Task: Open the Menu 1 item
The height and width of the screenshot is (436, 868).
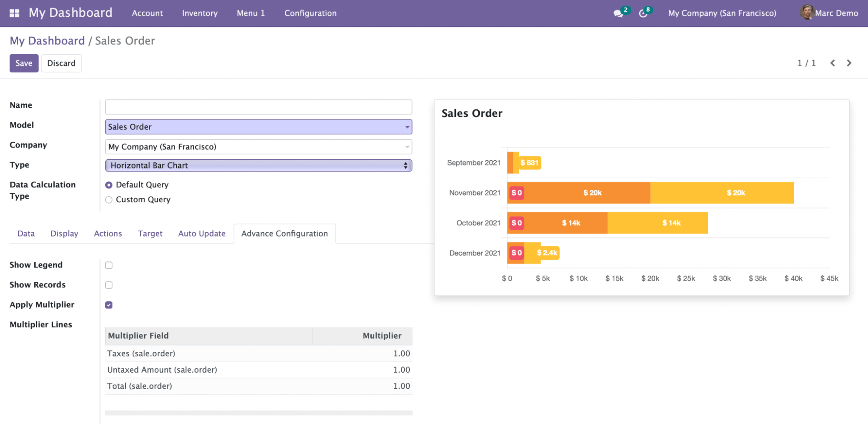Action: click(x=251, y=13)
